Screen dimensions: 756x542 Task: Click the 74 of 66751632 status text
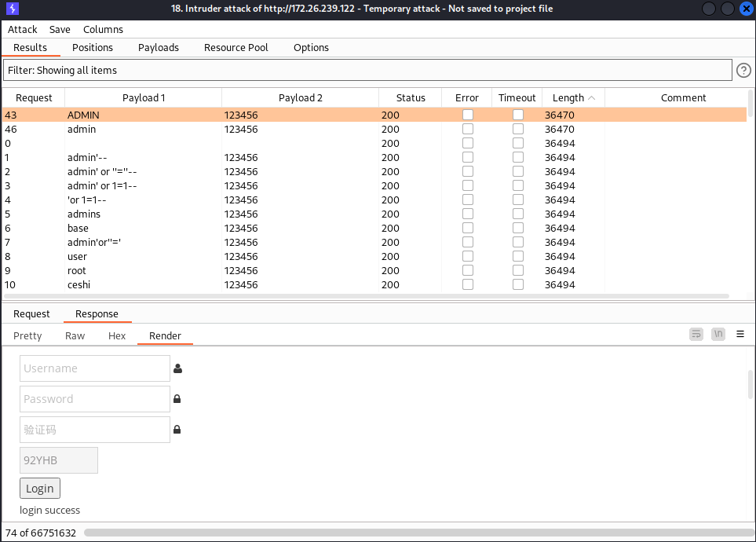click(x=41, y=533)
